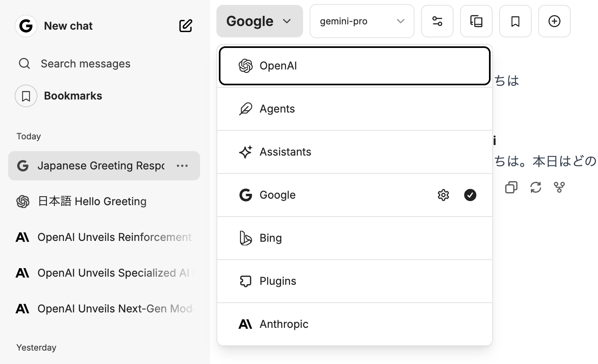Click the presets icon in top toolbar

(x=476, y=21)
